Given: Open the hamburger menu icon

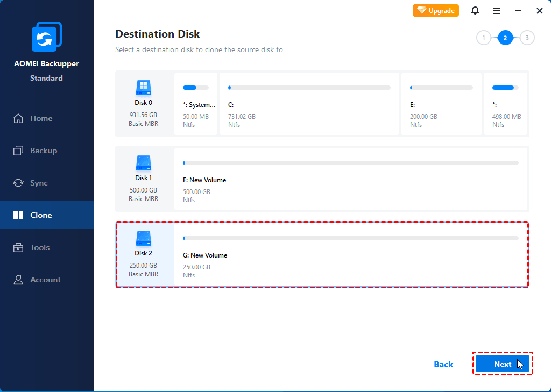Looking at the screenshot, I should coord(497,11).
